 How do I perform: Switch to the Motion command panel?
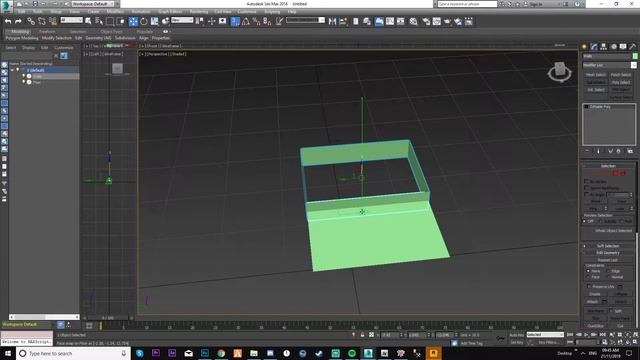click(613, 47)
